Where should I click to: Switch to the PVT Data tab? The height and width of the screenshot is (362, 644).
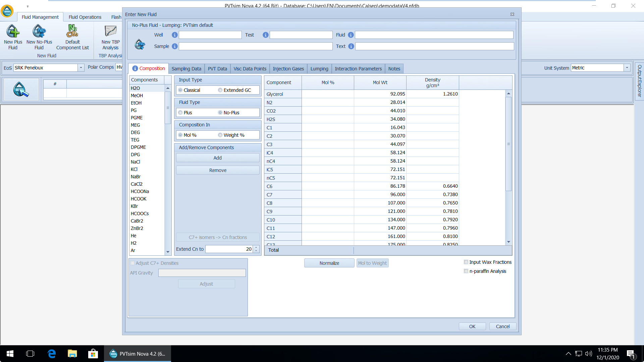pyautogui.click(x=217, y=69)
